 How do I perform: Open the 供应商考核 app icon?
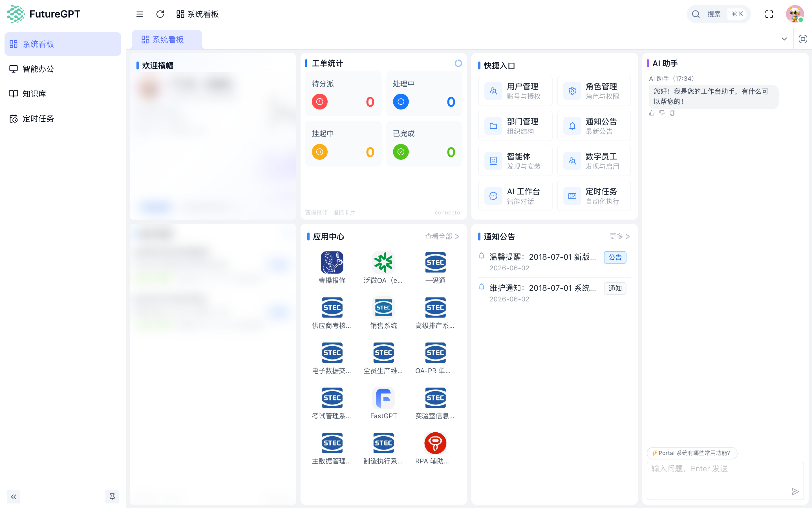click(332, 307)
